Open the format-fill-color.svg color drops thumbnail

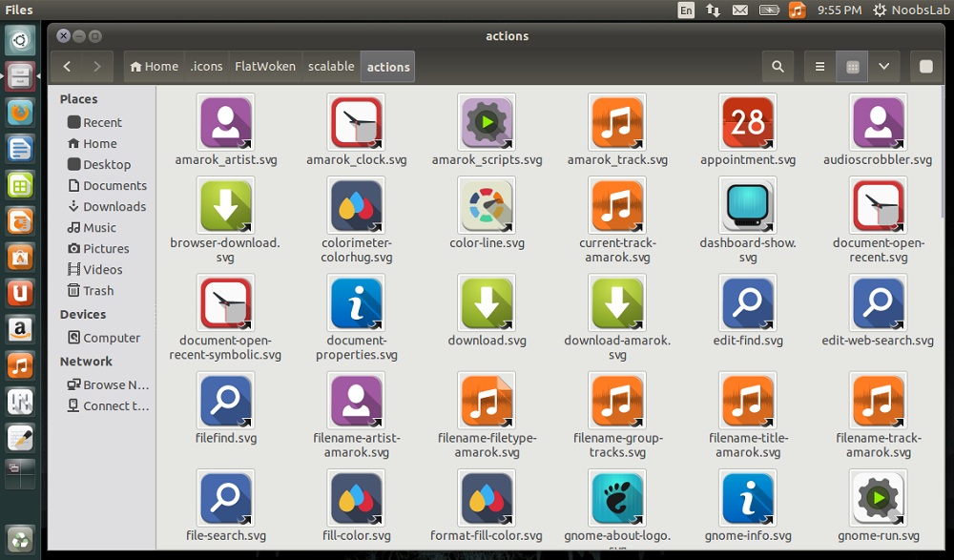(487, 498)
